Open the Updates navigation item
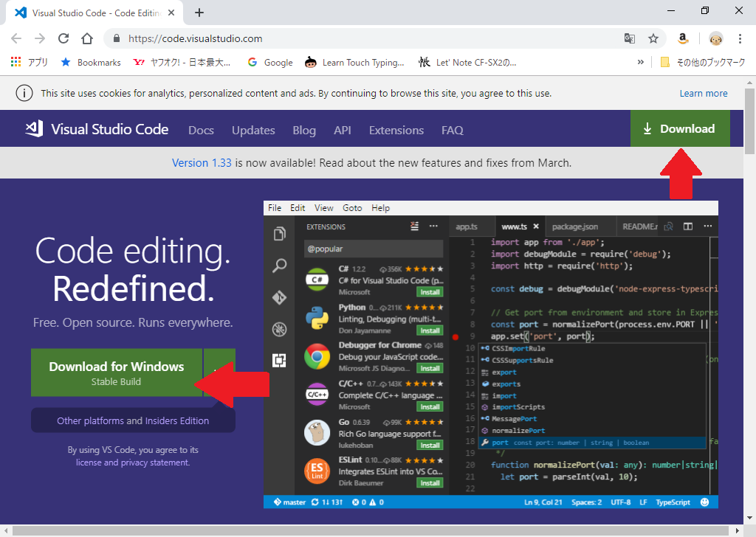Screen dimensions: 756x537 coord(253,130)
